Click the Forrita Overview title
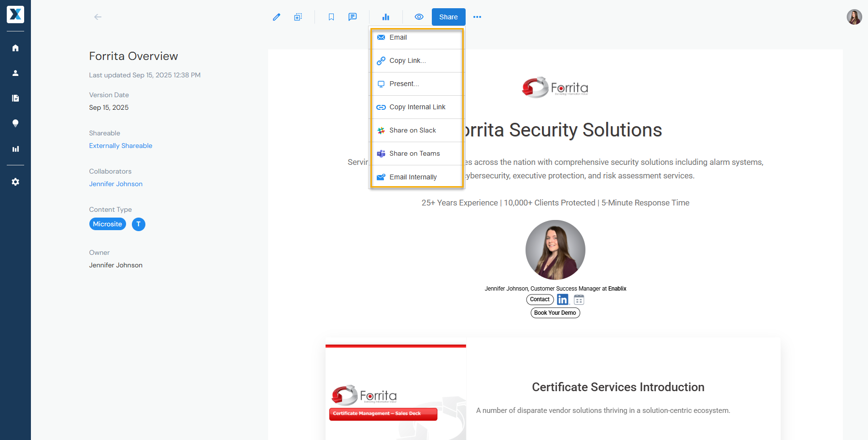868x440 pixels. (x=134, y=56)
